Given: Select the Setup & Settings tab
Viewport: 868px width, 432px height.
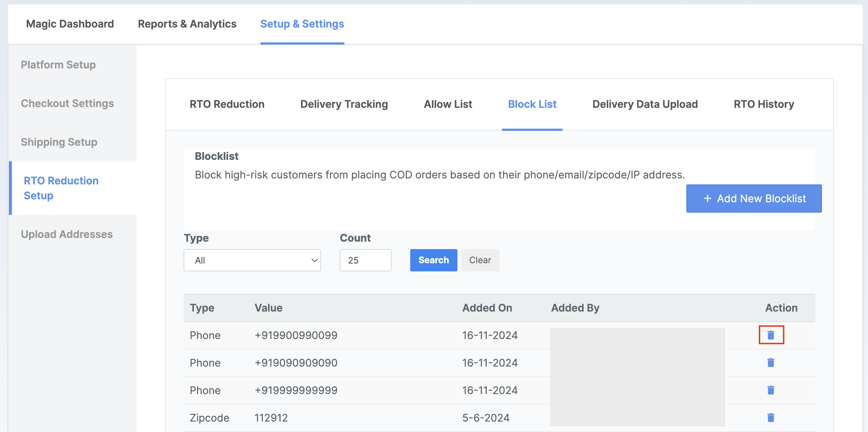Looking at the screenshot, I should (x=302, y=24).
